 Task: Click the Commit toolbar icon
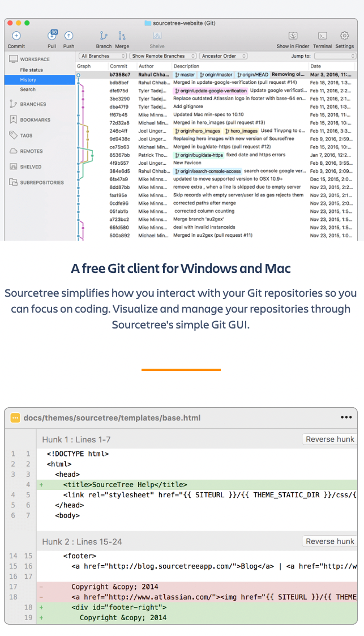point(16,36)
